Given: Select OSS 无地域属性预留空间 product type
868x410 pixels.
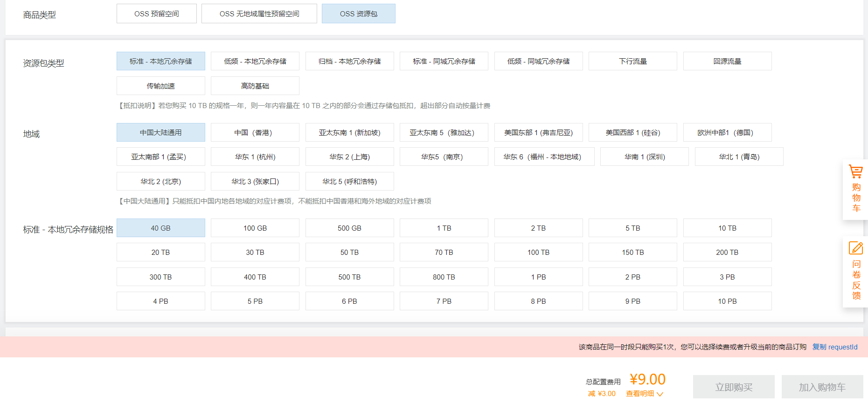Looking at the screenshot, I should point(259,14).
